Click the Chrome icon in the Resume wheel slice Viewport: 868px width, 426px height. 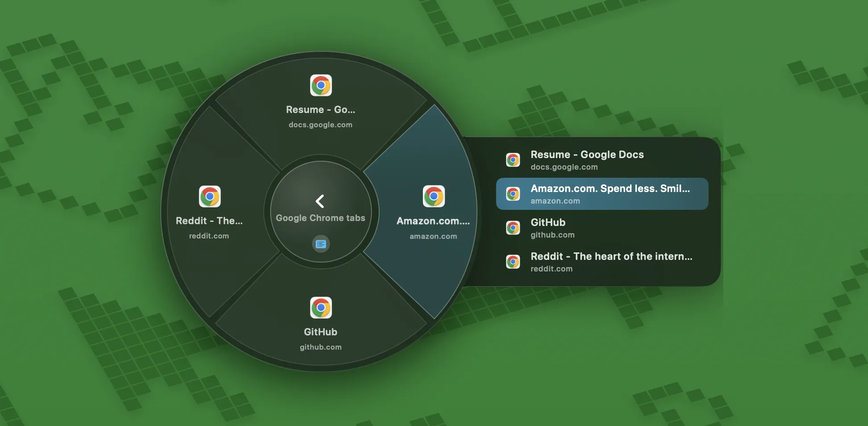click(x=321, y=85)
